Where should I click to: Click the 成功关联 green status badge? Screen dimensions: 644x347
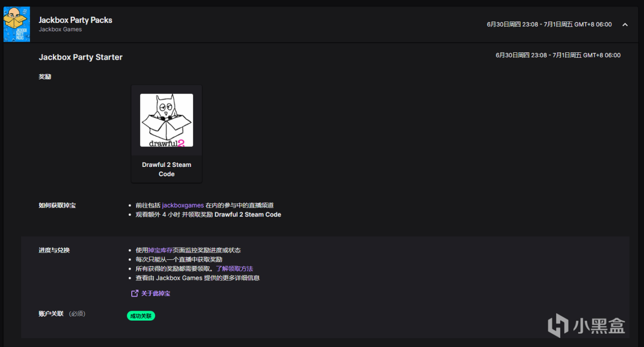(141, 316)
